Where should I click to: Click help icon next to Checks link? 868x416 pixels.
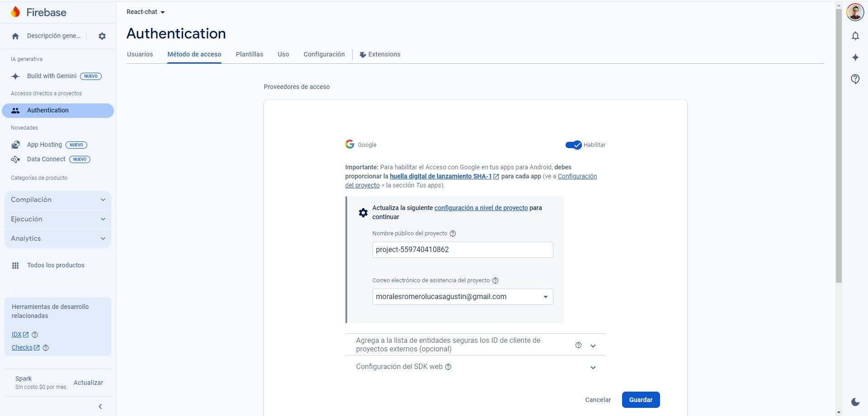tap(46, 348)
